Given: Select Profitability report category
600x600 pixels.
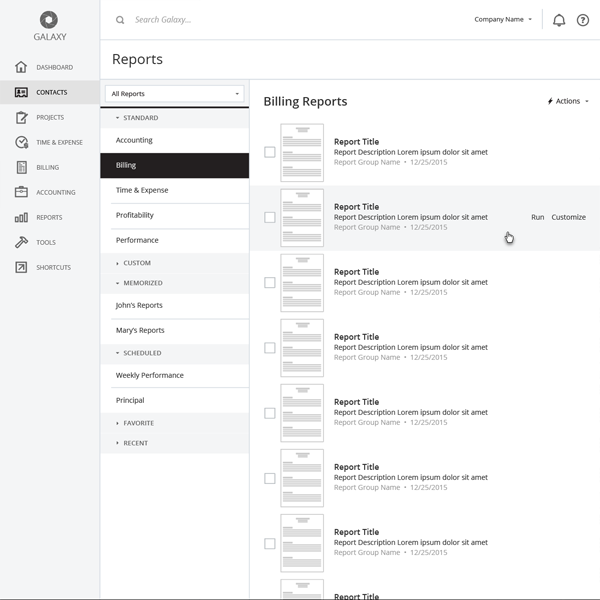Looking at the screenshot, I should point(174,215).
